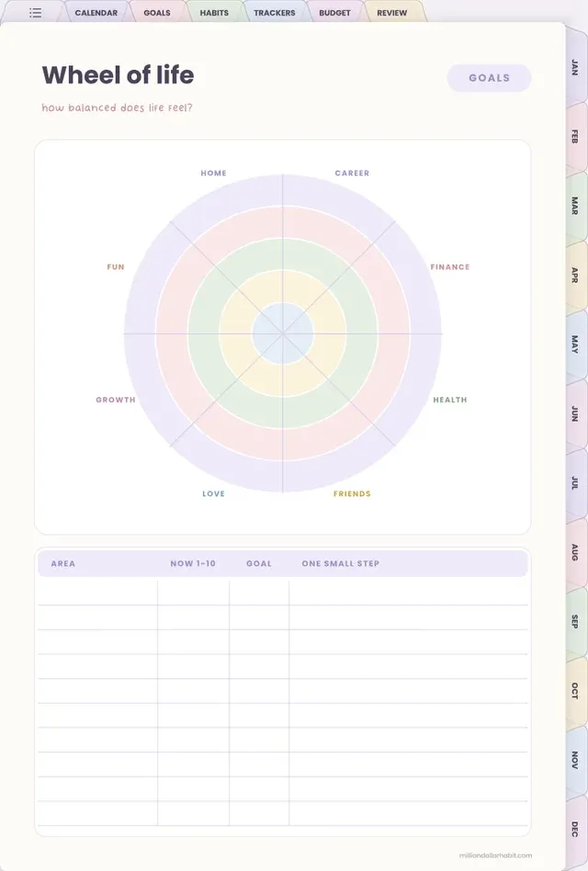Screen dimensions: 588x871
Task: Navigate to the SEP side tab
Action: click(575, 622)
